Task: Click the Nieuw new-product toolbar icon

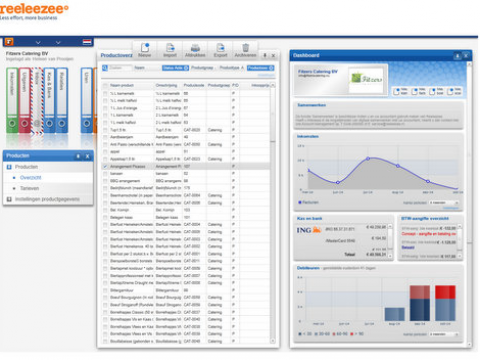Action: tap(145, 48)
